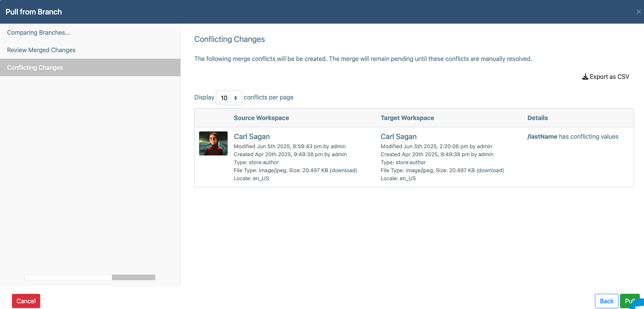Click the Export as CSV text
The image size is (644, 309).
(x=609, y=77)
